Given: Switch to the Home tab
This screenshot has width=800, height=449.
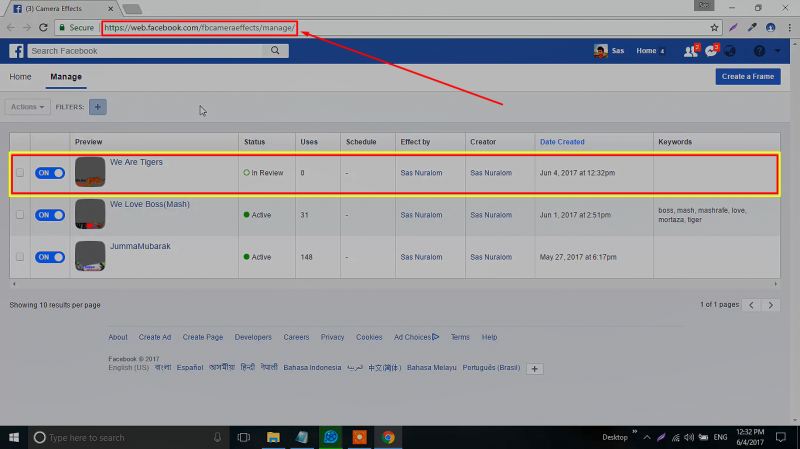Looking at the screenshot, I should [x=20, y=77].
